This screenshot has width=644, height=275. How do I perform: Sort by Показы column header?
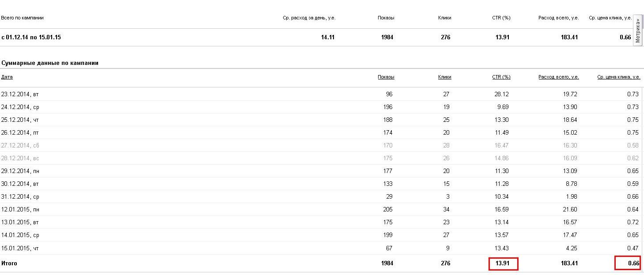(x=386, y=77)
